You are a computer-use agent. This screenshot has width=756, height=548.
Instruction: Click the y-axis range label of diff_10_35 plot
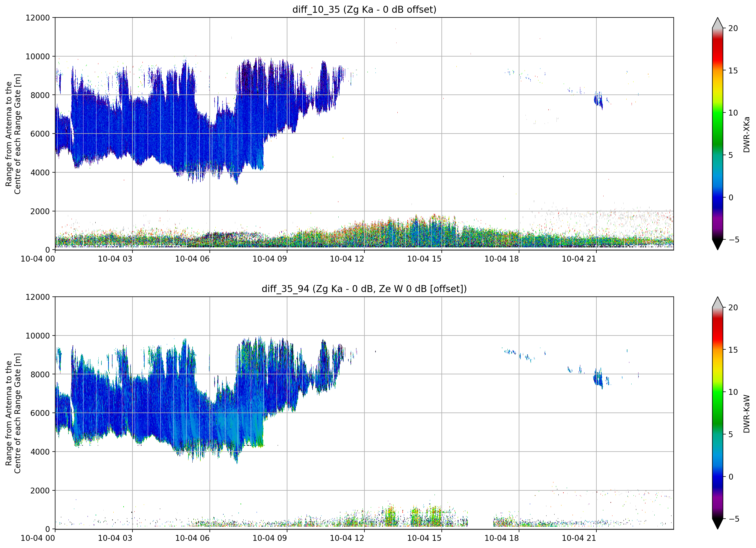[x=13, y=134]
